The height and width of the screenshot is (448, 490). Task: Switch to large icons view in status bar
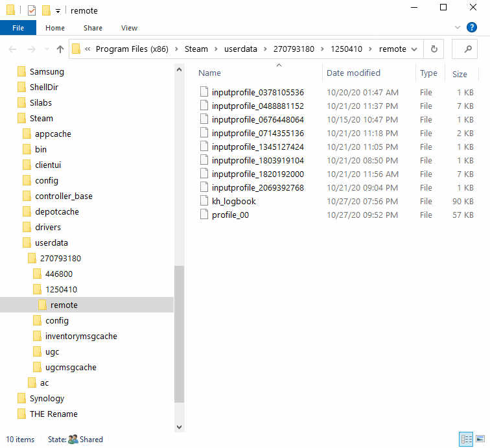pyautogui.click(x=480, y=439)
